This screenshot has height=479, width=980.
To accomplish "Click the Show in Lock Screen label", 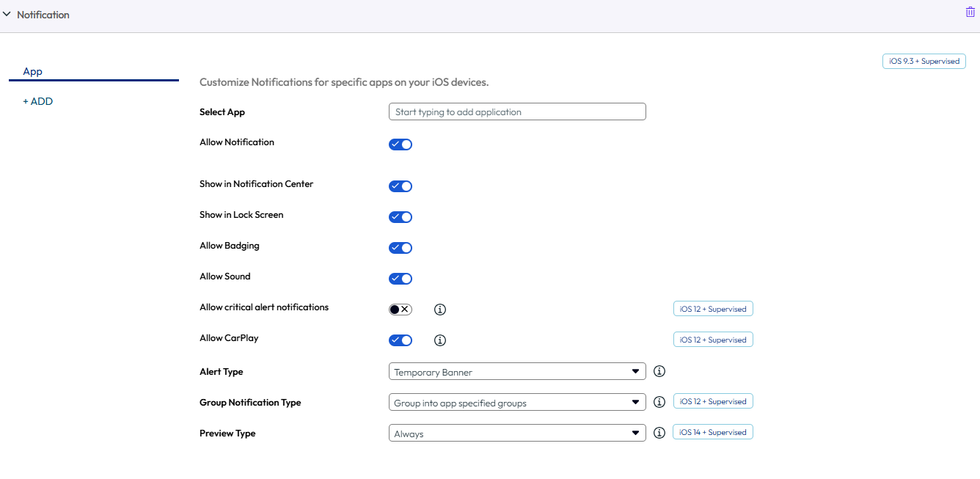I will 241,215.
